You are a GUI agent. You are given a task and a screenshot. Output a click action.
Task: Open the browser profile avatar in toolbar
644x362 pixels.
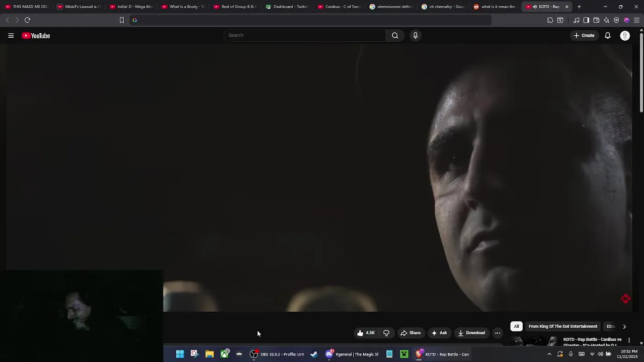pyautogui.click(x=626, y=20)
